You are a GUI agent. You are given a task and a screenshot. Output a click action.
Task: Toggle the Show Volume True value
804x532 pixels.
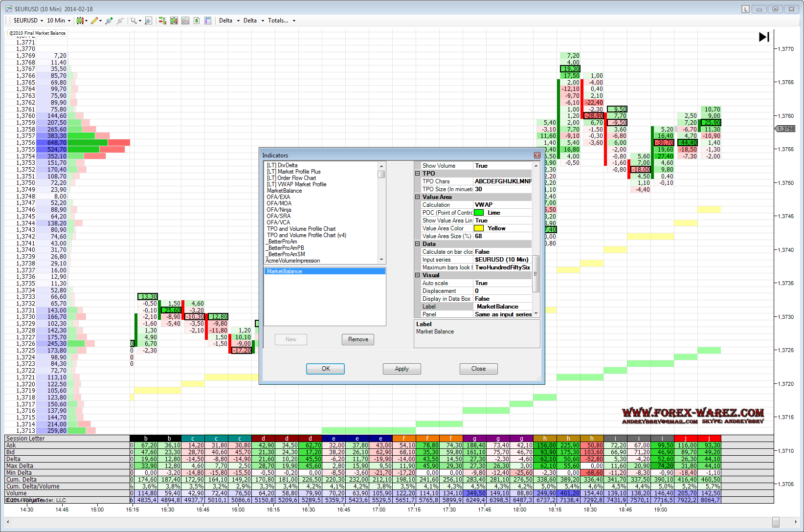[x=502, y=166]
